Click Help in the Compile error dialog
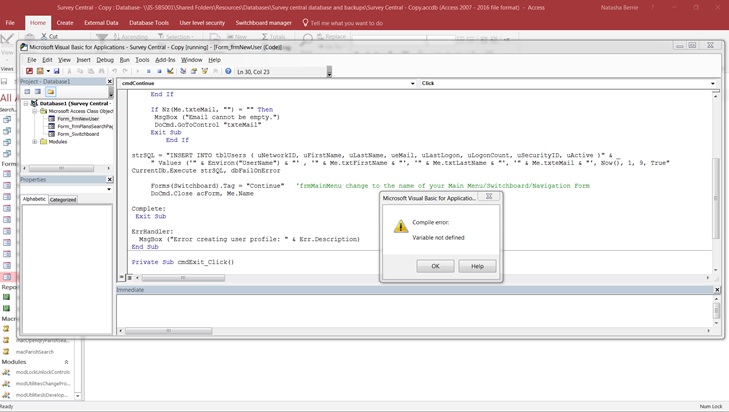 [477, 266]
